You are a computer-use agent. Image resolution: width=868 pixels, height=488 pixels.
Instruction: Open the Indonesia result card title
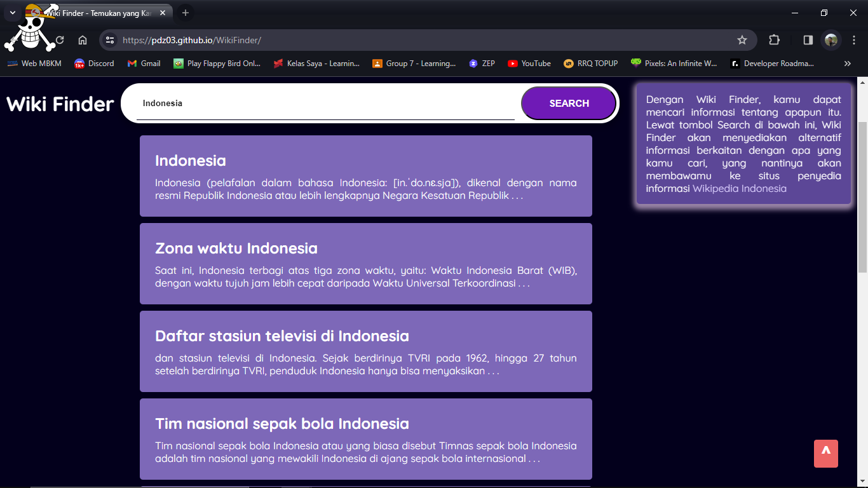(191, 161)
